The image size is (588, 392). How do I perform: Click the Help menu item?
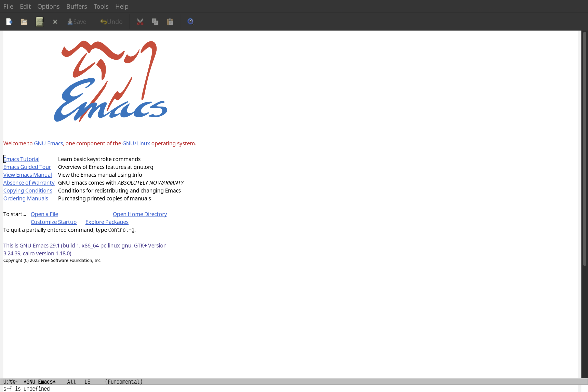coord(122,6)
